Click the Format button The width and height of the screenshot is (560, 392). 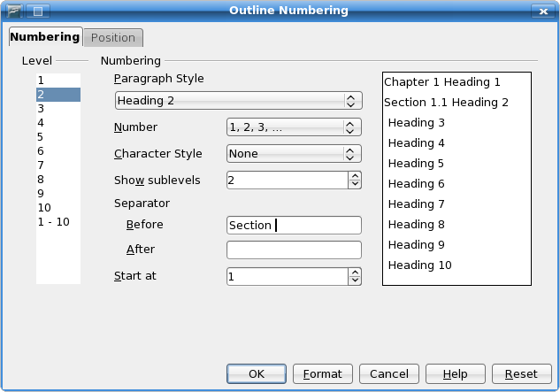click(323, 374)
